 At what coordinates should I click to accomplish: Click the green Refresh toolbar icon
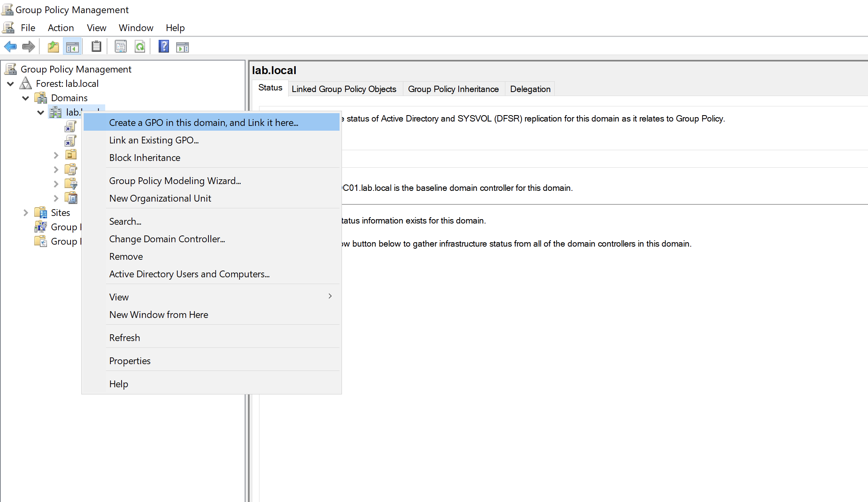(x=140, y=47)
